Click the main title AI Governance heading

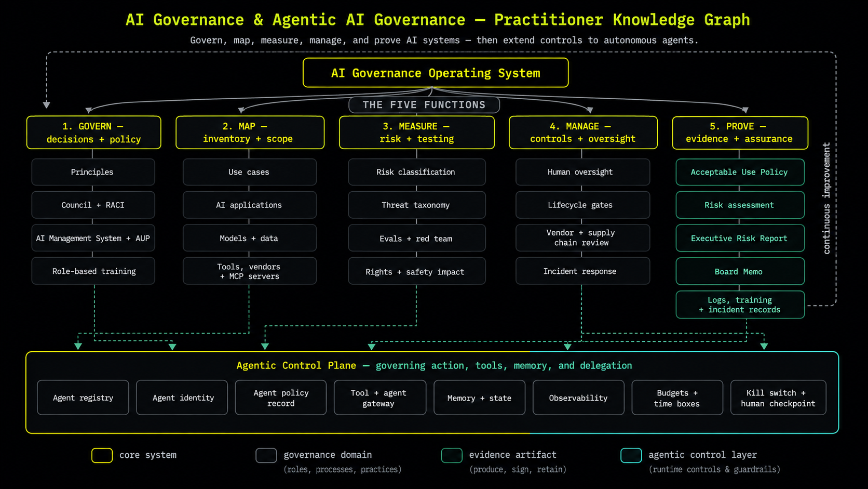point(438,20)
